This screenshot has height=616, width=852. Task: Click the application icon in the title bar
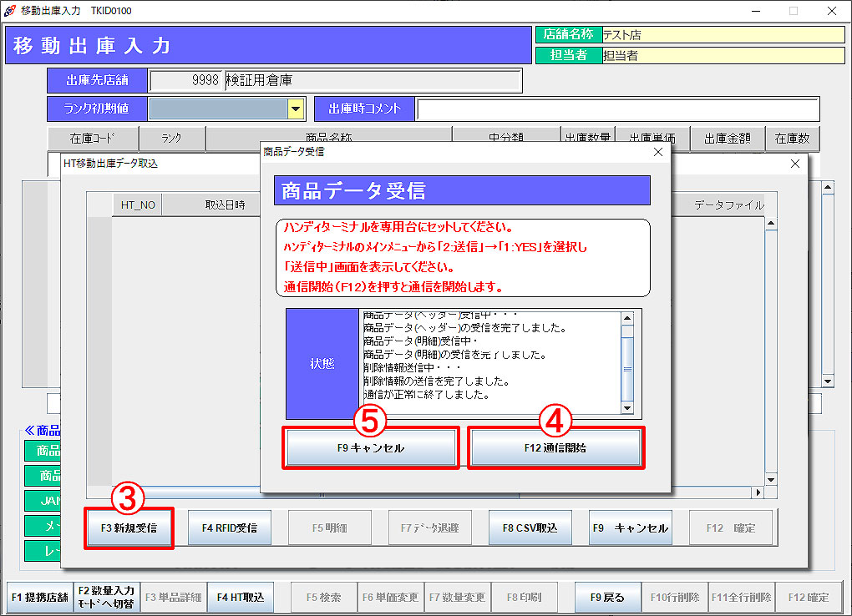point(9,11)
